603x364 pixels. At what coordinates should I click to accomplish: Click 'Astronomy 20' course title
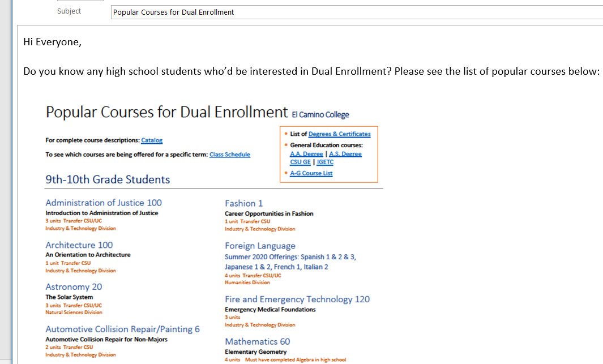click(x=74, y=287)
